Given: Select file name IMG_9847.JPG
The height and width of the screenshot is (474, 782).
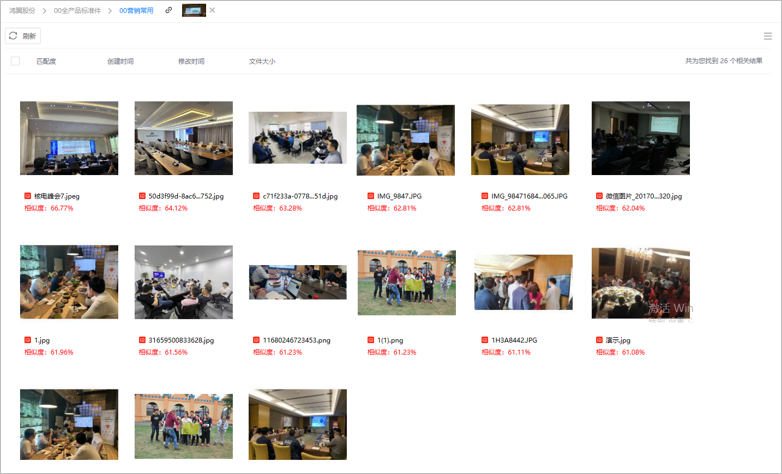Looking at the screenshot, I should click(399, 196).
